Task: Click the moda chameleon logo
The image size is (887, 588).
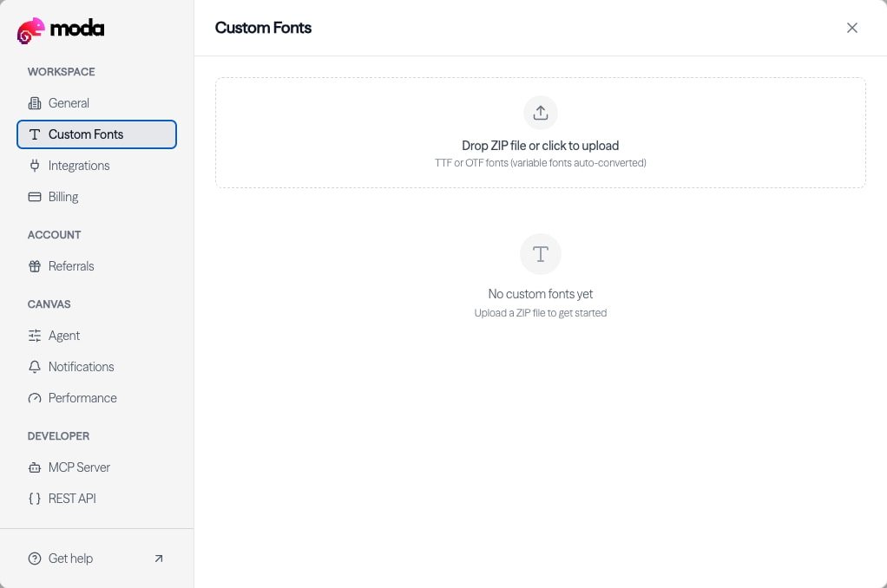Action: tap(30, 30)
